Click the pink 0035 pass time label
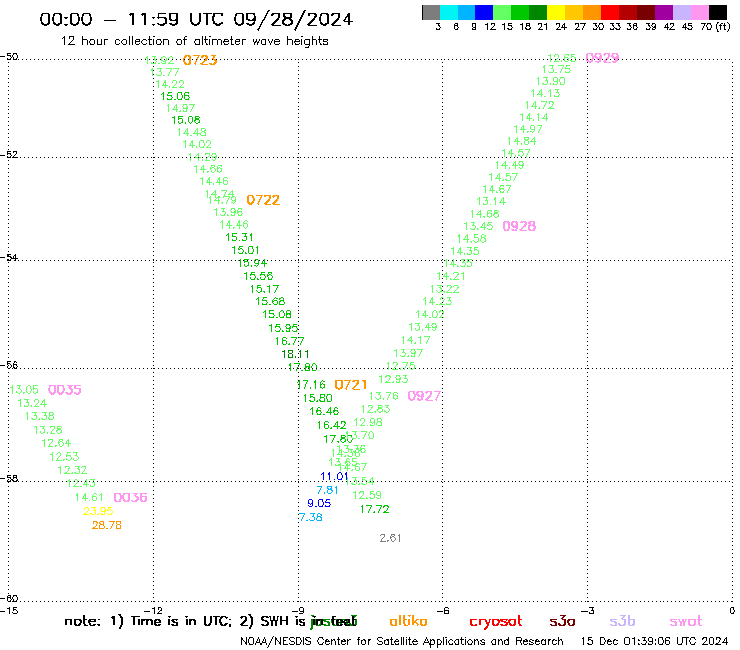Image resolution: width=740 pixels, height=650 pixels. coord(65,390)
